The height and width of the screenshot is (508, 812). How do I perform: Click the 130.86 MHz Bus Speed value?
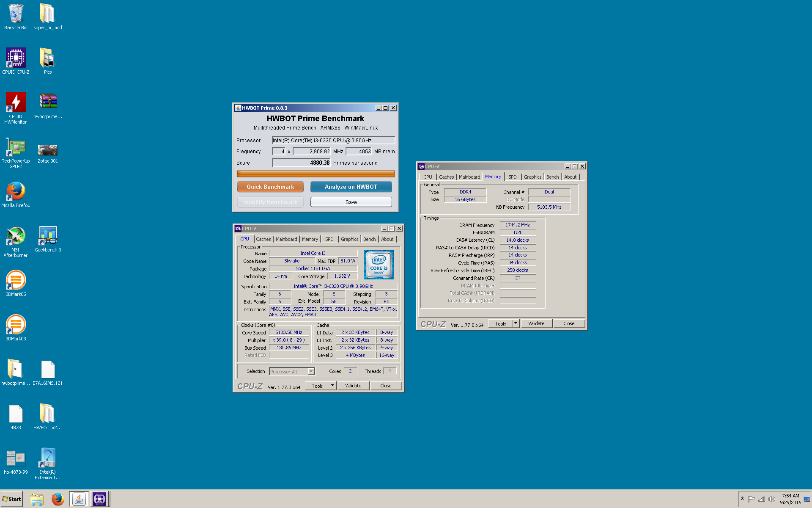pos(289,348)
